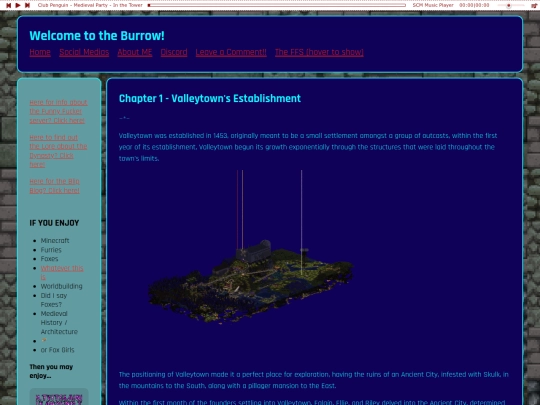Click the 'Did I say Foxes?' list item
The image size is (540, 405).
[54, 300]
